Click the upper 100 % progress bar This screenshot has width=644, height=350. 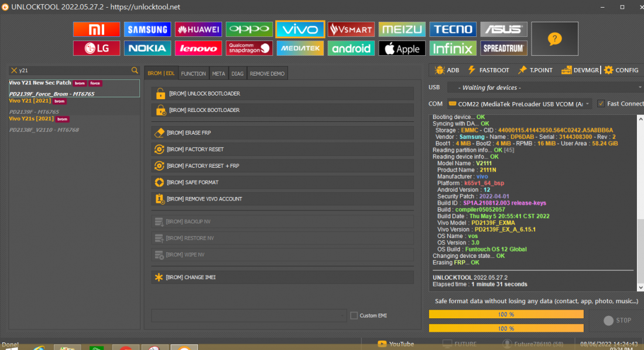point(506,314)
